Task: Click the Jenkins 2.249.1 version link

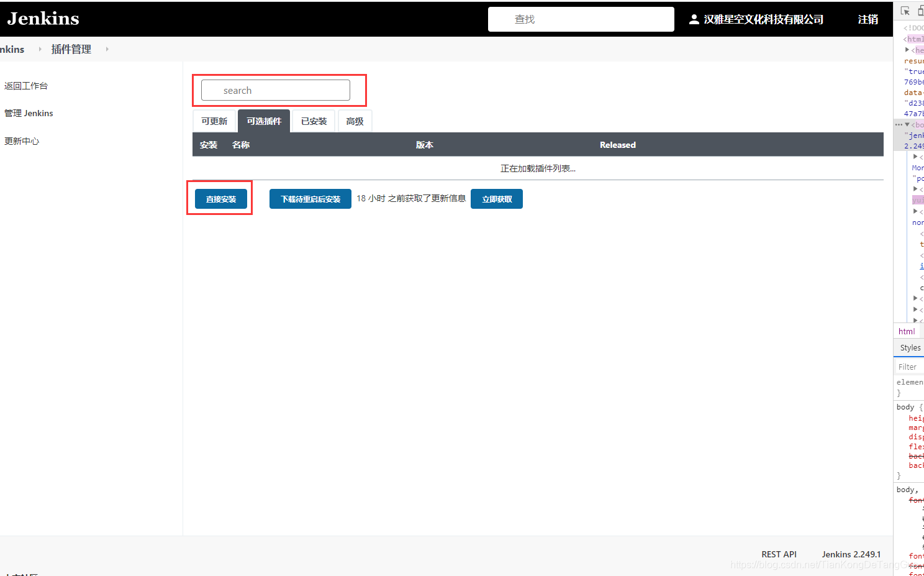Action: pos(851,554)
